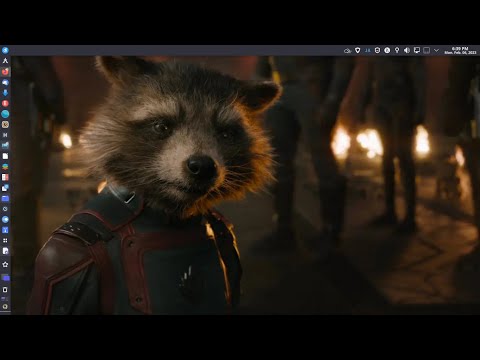Screen dimensions: 480x360
Task: Open the blue chart-like dock icon
Action: click(x=5, y=145)
